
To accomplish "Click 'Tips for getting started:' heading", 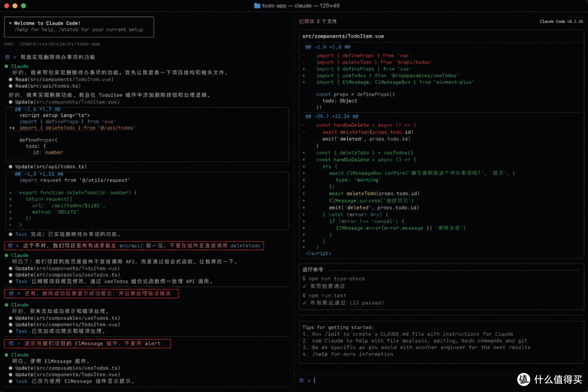I will point(338,327).
